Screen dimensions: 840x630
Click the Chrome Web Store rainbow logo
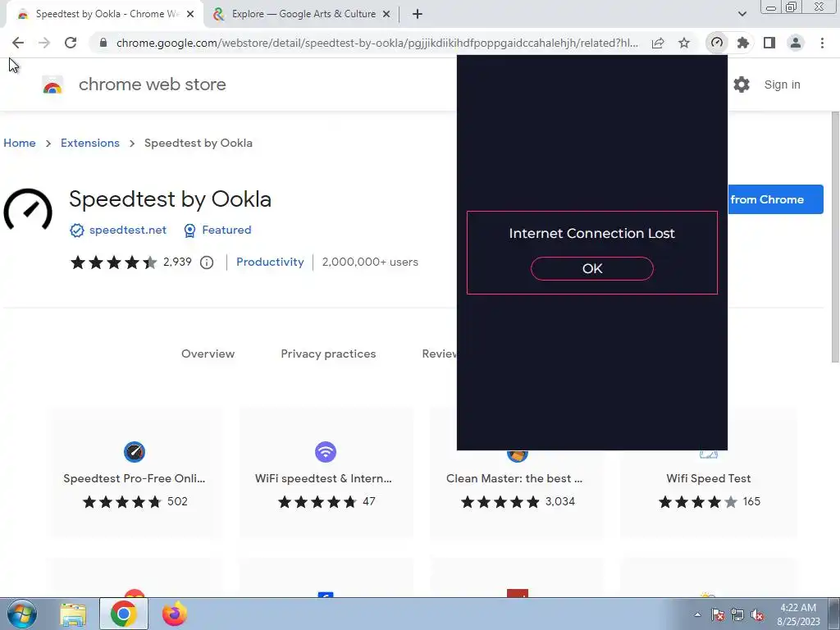tap(52, 85)
